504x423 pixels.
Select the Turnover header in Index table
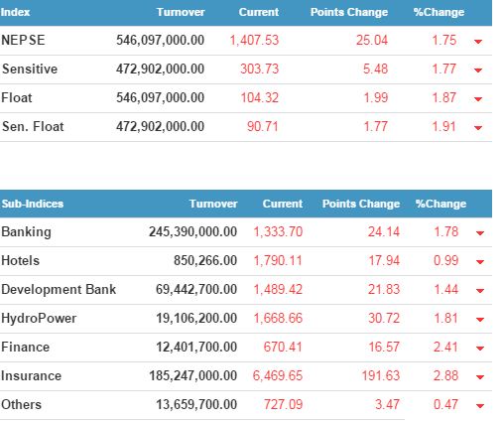point(181,12)
